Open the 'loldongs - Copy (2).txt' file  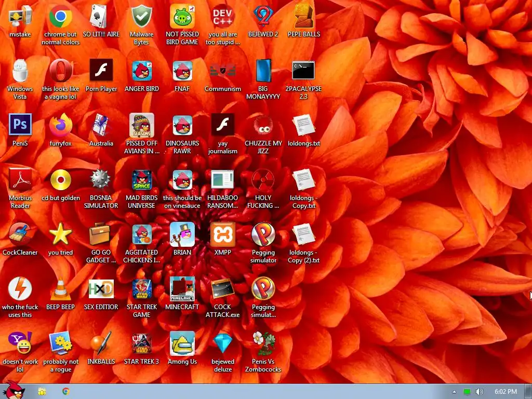[303, 234]
